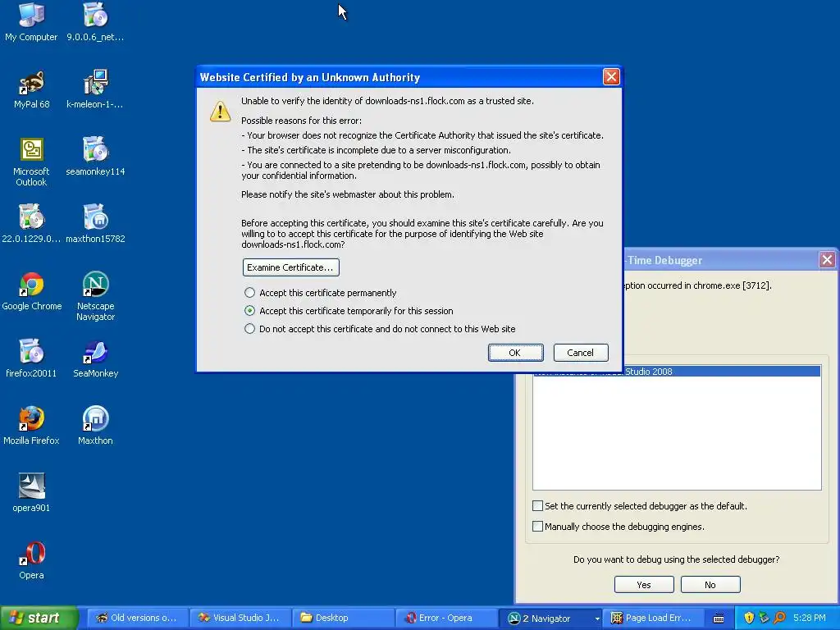Open the Windows start menu
Viewport: 840px width, 630px height.
[x=39, y=618]
